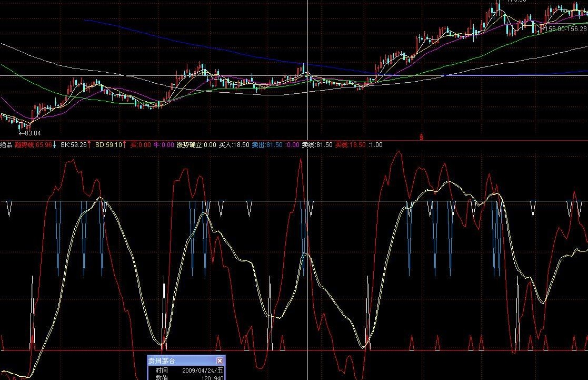Image resolution: width=588 pixels, height=380 pixels.
Task: Click the 卖出:81.50 label
Action: [x=267, y=145]
